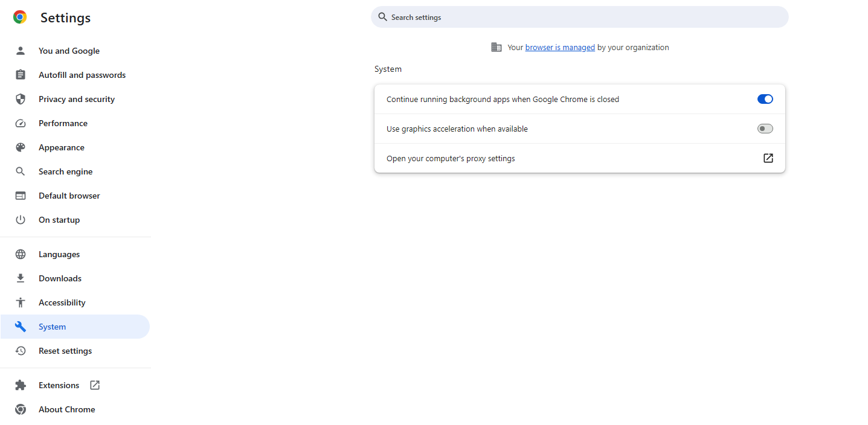Image resolution: width=868 pixels, height=425 pixels.
Task: Follow the "browser is managed" link
Action: click(560, 47)
